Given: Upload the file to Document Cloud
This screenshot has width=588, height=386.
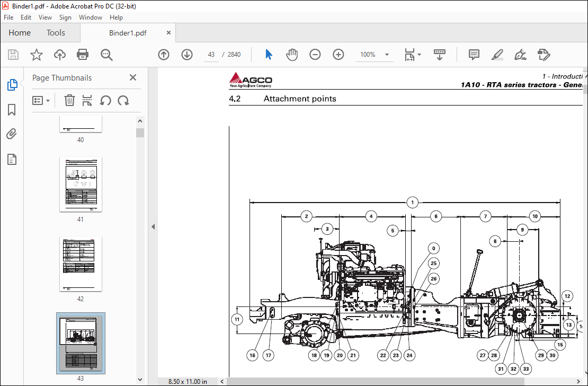Looking at the screenshot, I should [60, 55].
